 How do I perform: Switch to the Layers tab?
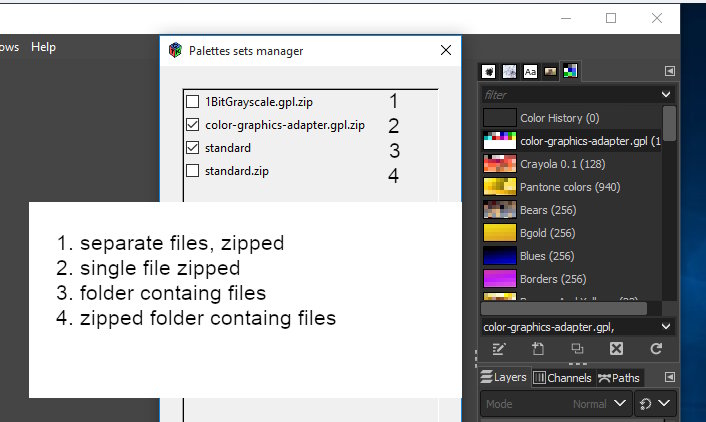click(x=503, y=377)
